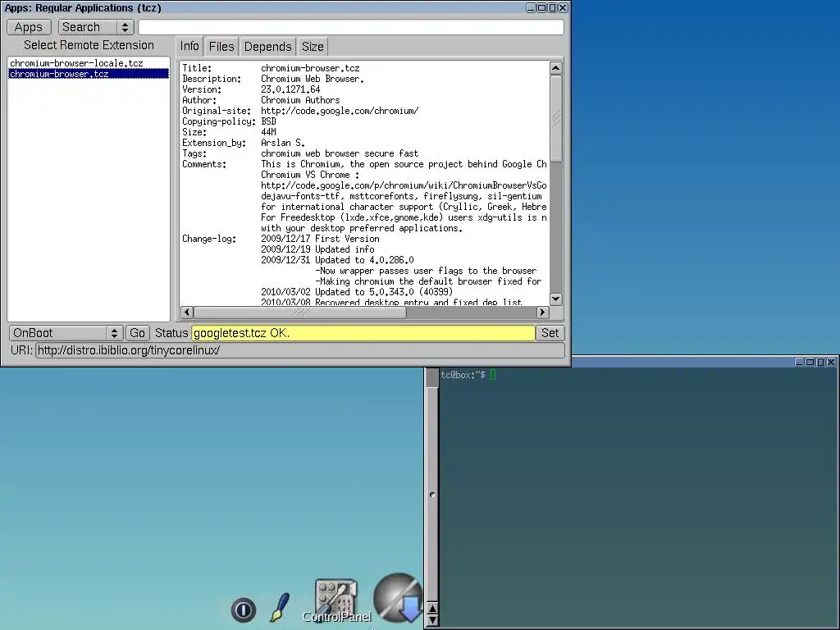Click the Version 23.0.1271.64 text

click(x=290, y=89)
